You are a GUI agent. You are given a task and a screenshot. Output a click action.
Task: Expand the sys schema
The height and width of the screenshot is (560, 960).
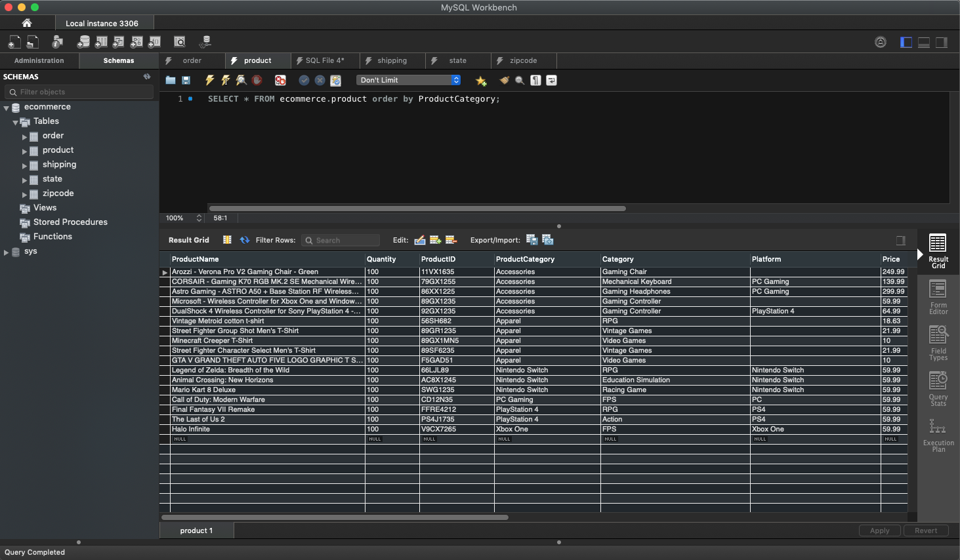click(x=6, y=252)
